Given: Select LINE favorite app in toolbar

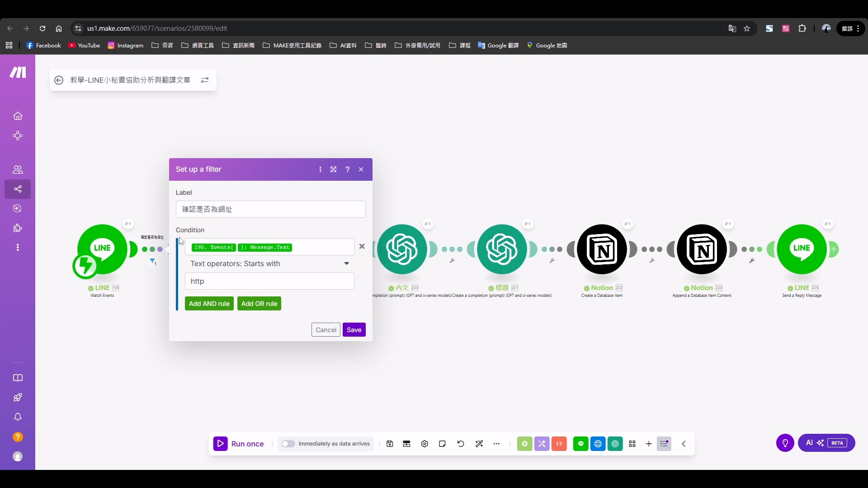Looking at the screenshot, I should 580,444.
